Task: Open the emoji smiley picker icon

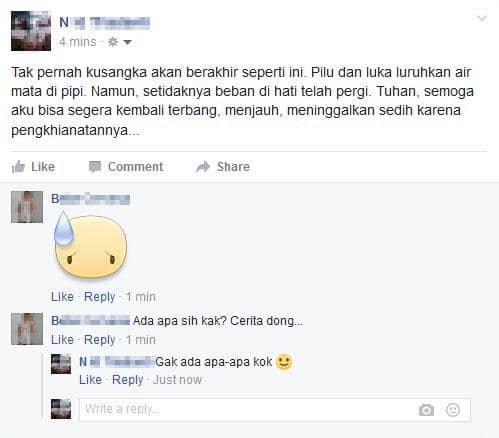Action: pos(453,410)
